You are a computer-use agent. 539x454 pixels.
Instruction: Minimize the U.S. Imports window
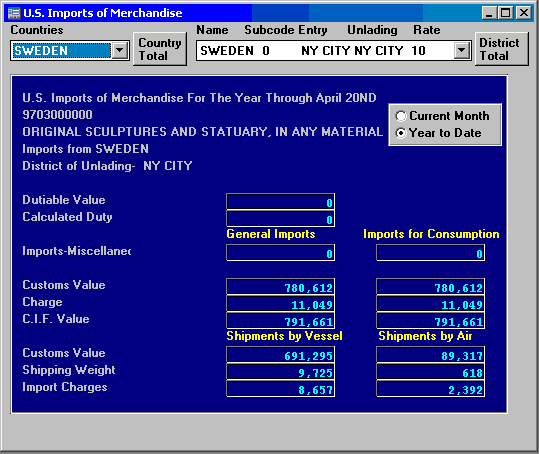(x=490, y=13)
